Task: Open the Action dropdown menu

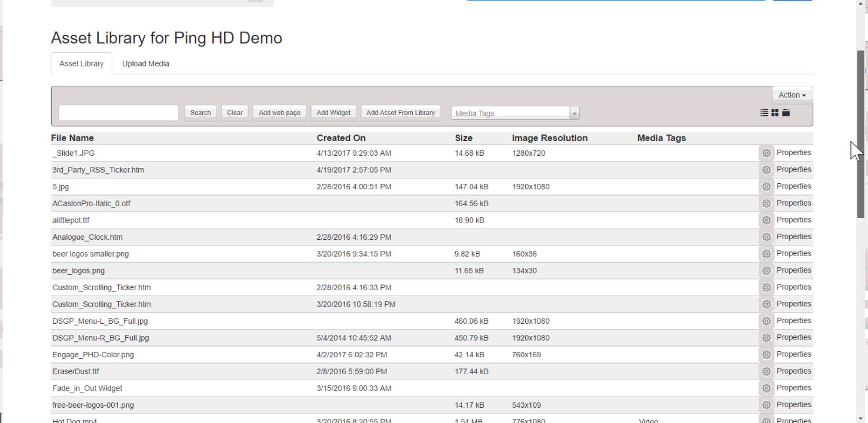Action: click(792, 95)
